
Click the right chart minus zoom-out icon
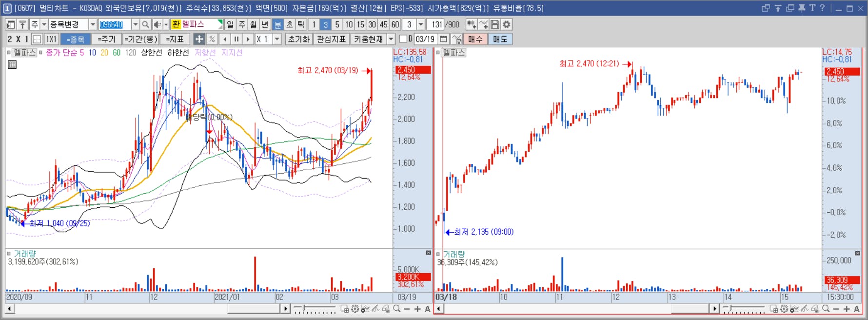836,309
